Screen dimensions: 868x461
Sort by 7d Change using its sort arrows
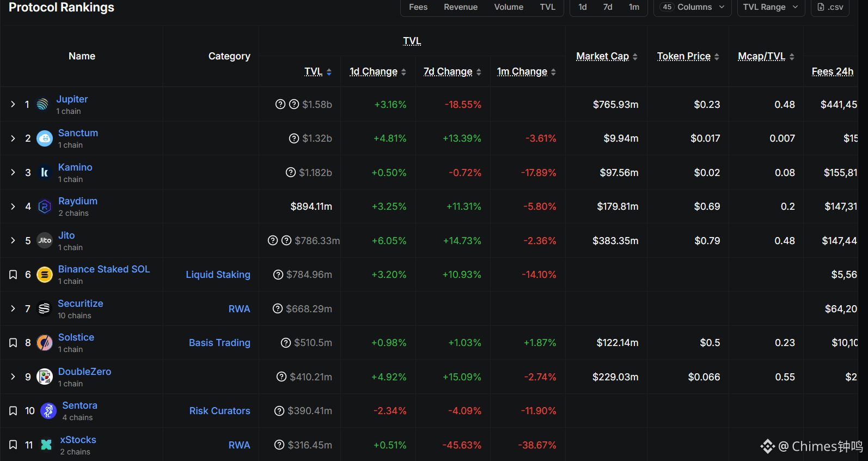click(479, 72)
